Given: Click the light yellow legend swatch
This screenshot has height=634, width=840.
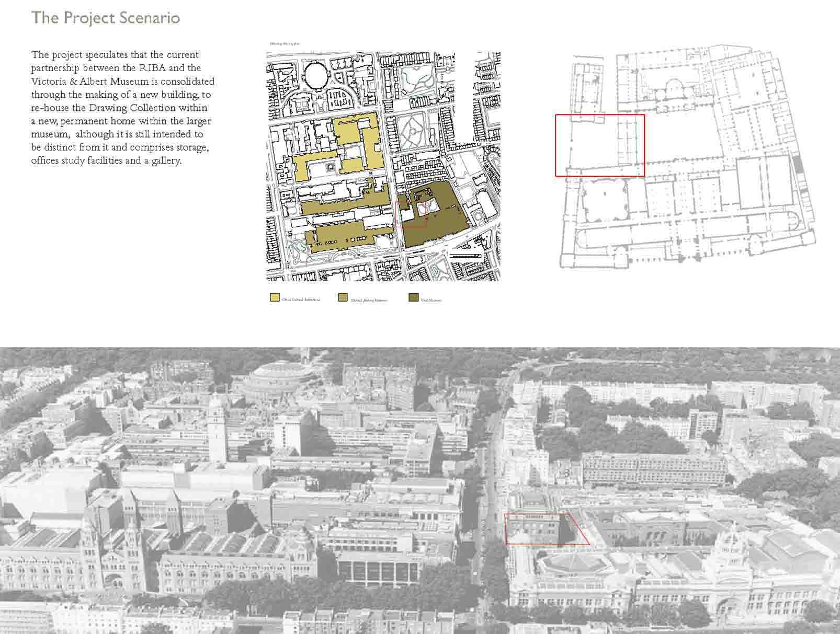Looking at the screenshot, I should 275,298.
